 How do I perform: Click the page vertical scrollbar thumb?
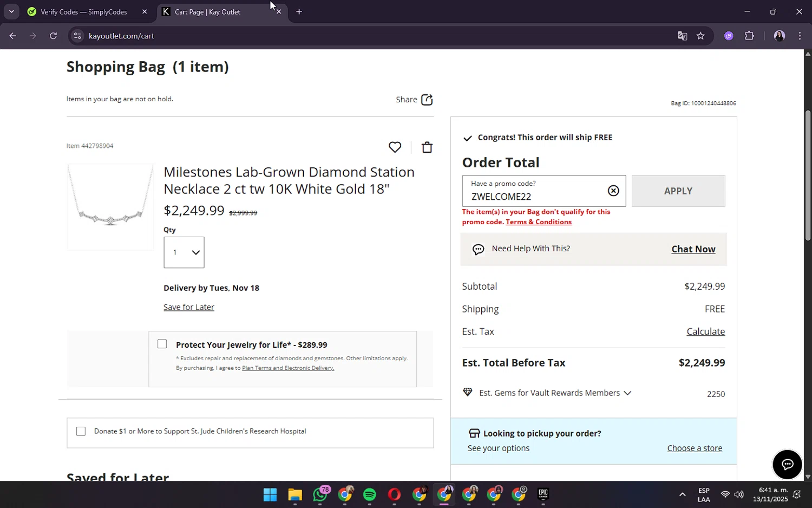[x=808, y=175]
